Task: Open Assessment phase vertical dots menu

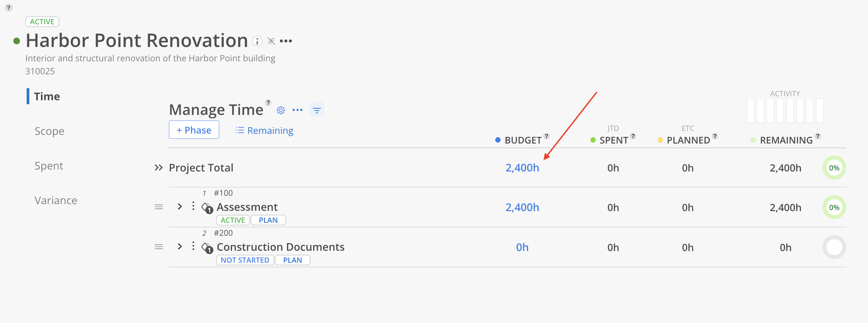Action: tap(193, 206)
